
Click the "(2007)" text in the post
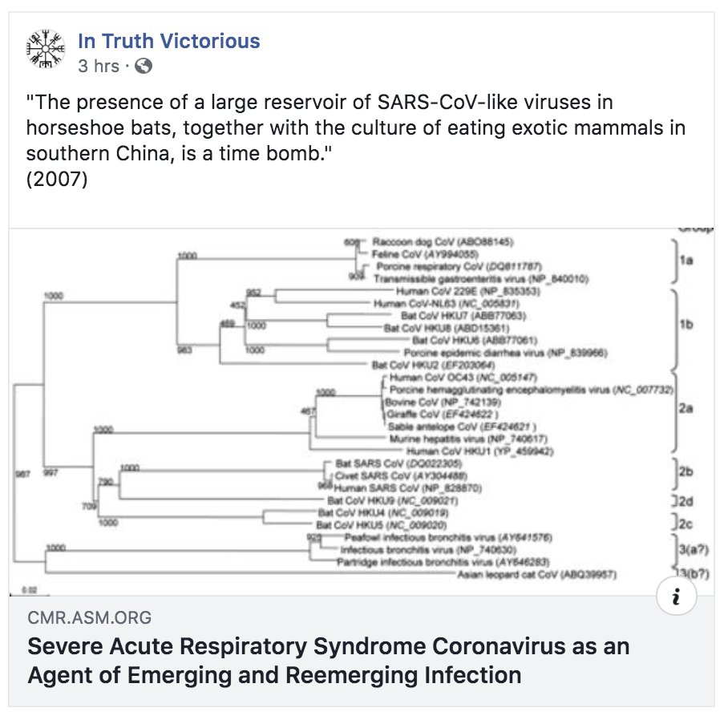(57, 179)
